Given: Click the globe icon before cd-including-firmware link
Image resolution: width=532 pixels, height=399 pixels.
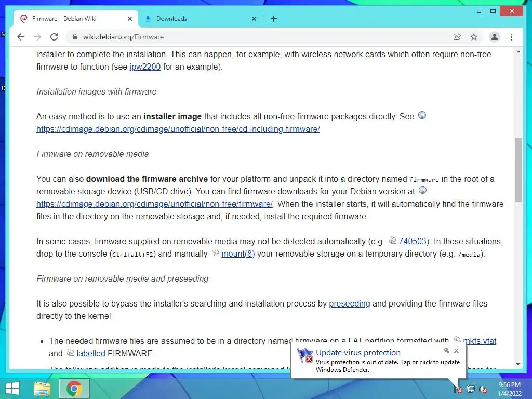Looking at the screenshot, I should coord(422,115).
